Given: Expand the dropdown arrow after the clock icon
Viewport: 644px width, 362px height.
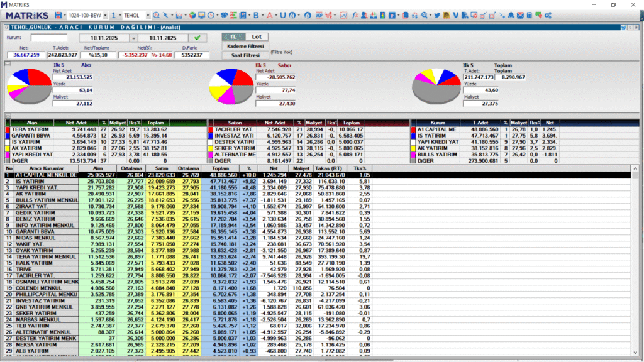Looking at the screenshot, I should pos(217,15).
